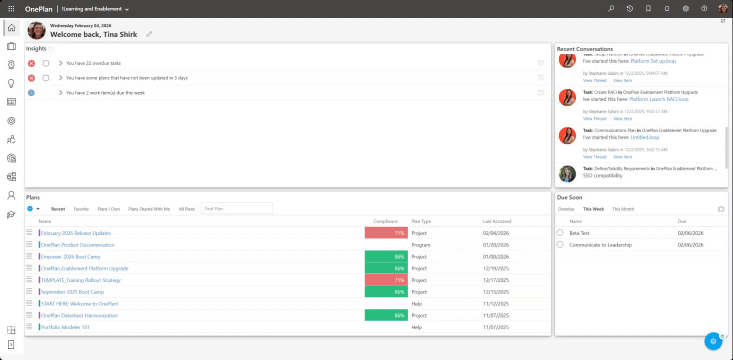The height and width of the screenshot is (360, 733).
Task: Select the Recent plans tab
Action: point(58,209)
